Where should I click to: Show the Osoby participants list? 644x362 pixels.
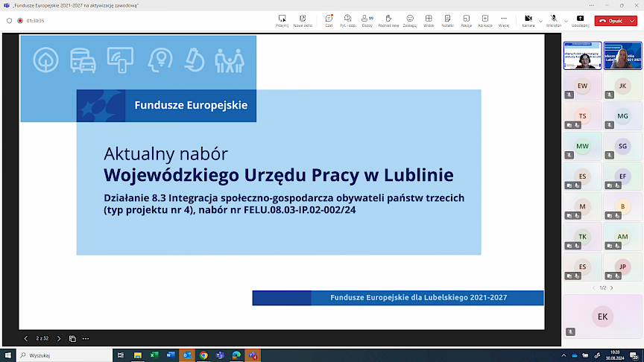367,21
